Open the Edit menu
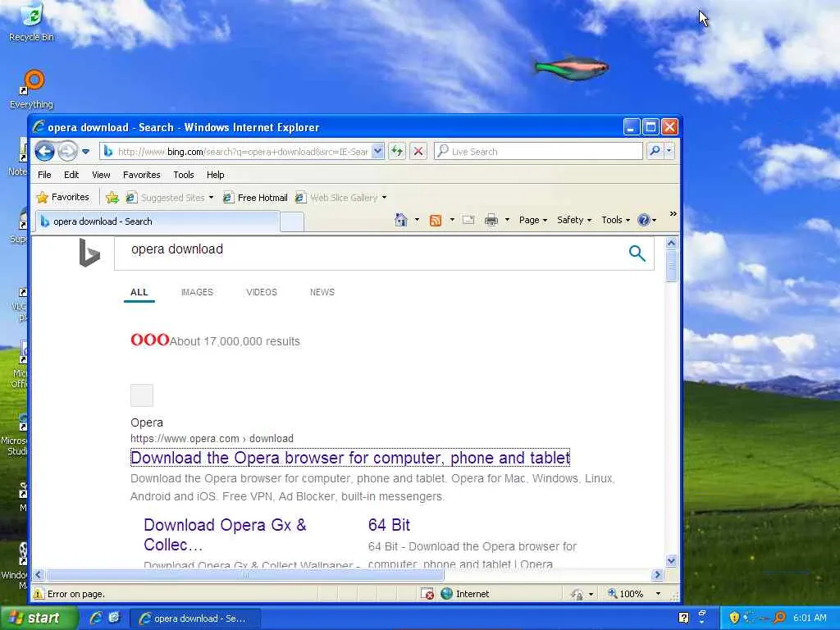This screenshot has height=630, width=840. [x=71, y=175]
